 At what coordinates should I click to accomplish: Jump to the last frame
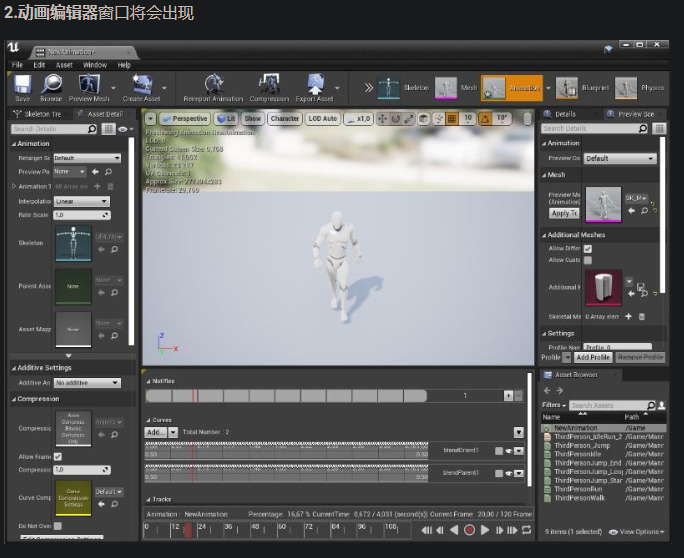point(512,530)
